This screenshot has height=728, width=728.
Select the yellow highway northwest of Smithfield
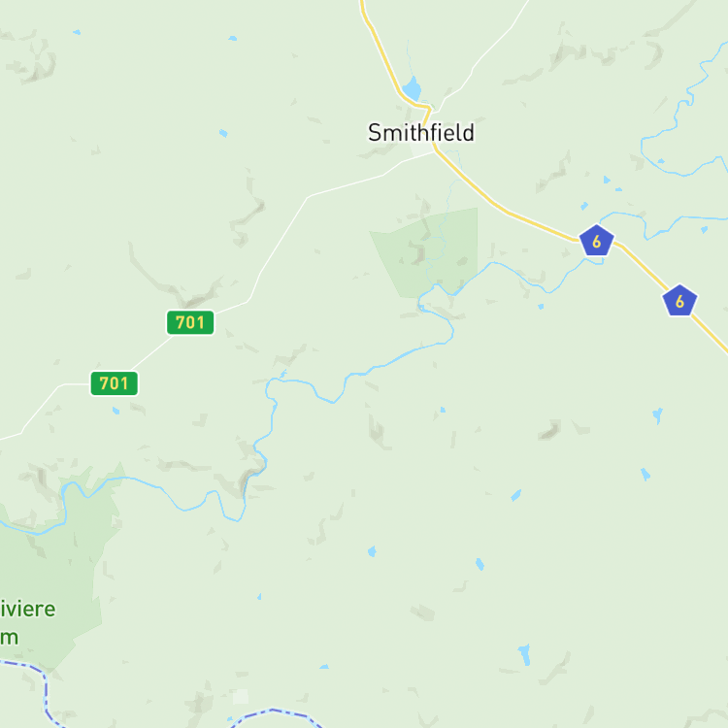tap(381, 51)
